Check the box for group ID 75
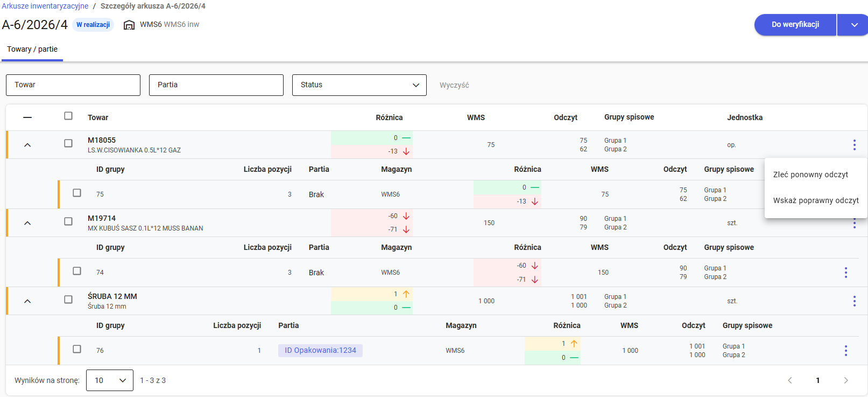Viewport: 868px width, 397px height. coord(77,193)
